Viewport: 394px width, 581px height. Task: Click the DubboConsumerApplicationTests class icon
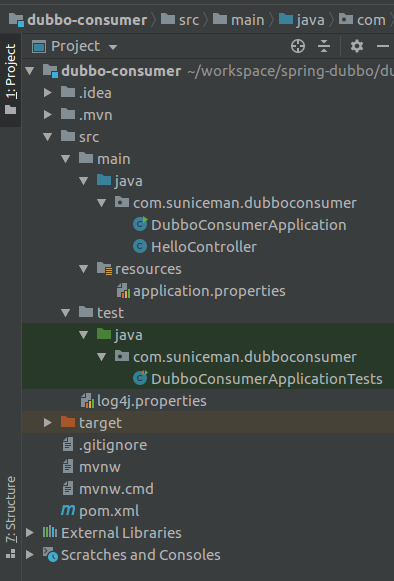pos(140,378)
